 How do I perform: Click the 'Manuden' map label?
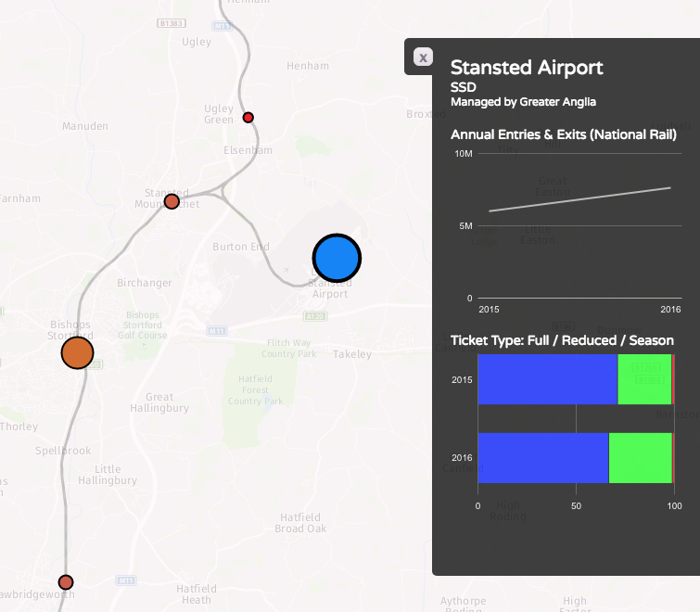click(84, 126)
